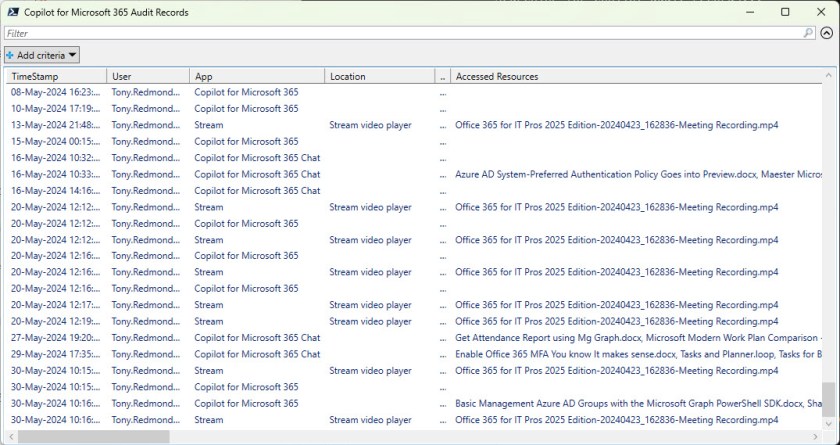
Task: Click window title 'Copilot for Microsoft 365 Audit Records'
Action: click(106, 12)
